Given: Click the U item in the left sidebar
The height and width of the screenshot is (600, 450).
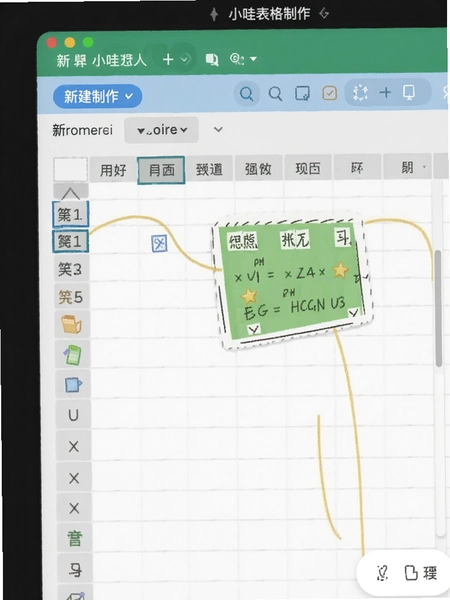Looking at the screenshot, I should click(x=73, y=415).
